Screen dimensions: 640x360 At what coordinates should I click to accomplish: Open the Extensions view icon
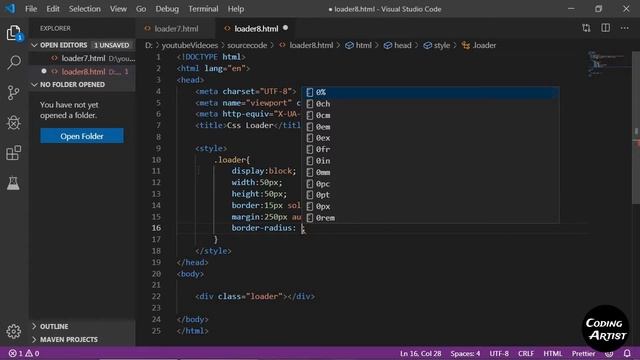pos(13,153)
